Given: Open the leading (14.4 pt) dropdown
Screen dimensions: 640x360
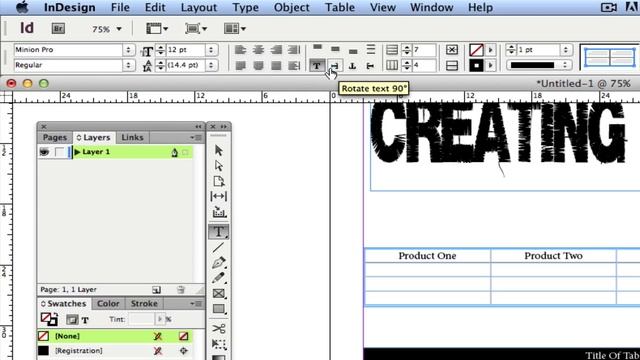Looking at the screenshot, I should 211,65.
